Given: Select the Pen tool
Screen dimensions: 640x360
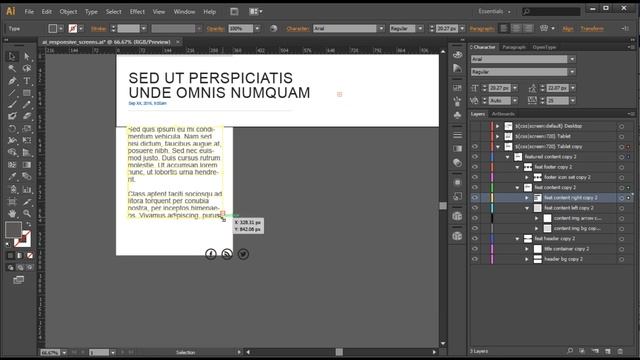Looking at the screenshot, I should point(12,81).
